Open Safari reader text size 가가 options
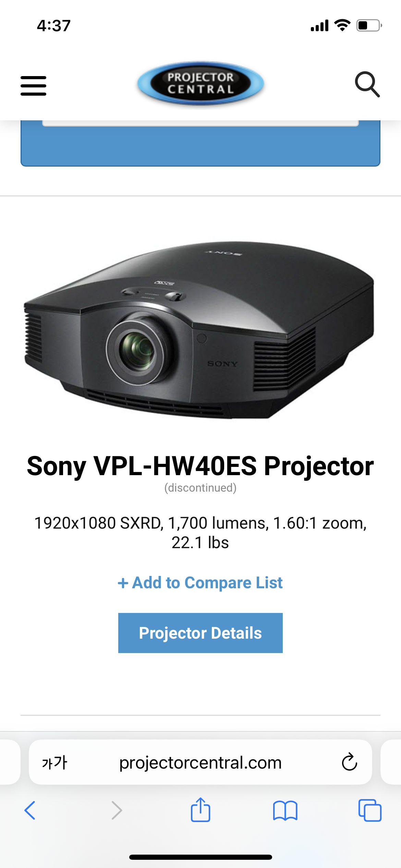This screenshot has width=401, height=868. click(x=54, y=762)
